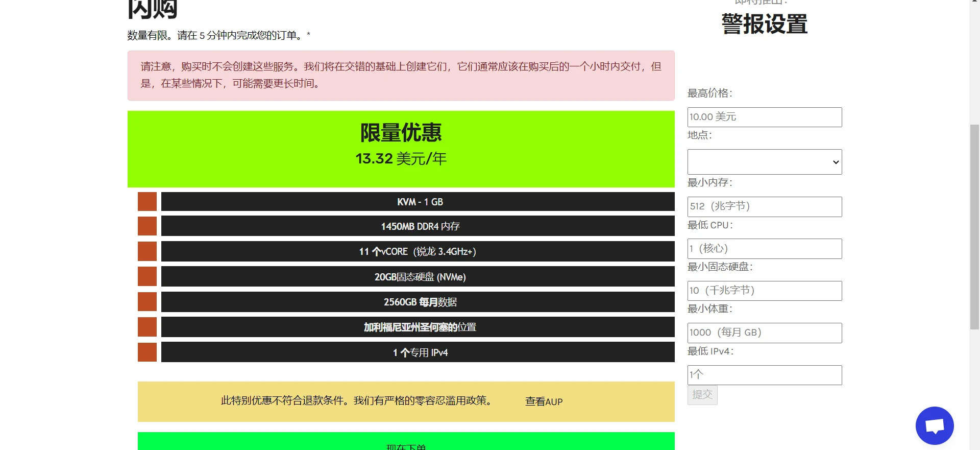The height and width of the screenshot is (450, 980).
Task: Click the orange square beside 圣何塞 location row
Action: [x=147, y=327]
